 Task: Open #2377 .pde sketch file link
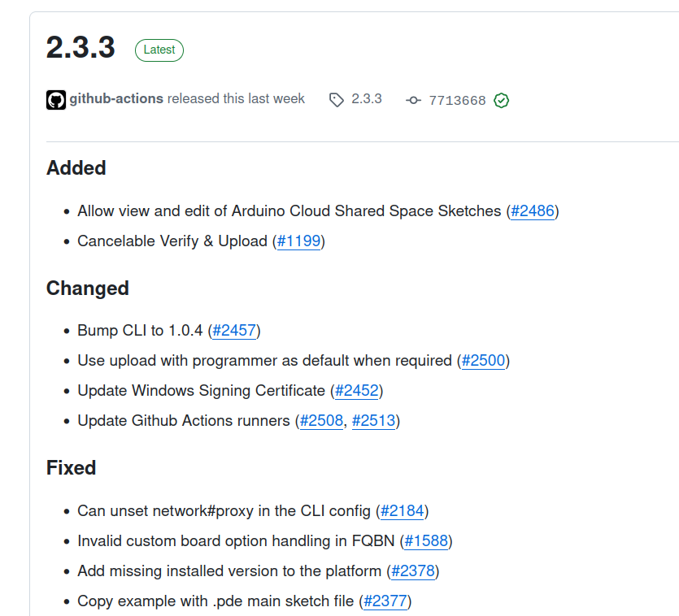385,601
